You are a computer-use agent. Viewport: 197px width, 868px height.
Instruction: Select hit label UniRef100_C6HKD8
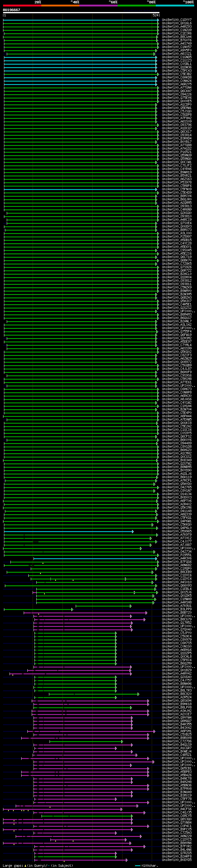pos(177,78)
